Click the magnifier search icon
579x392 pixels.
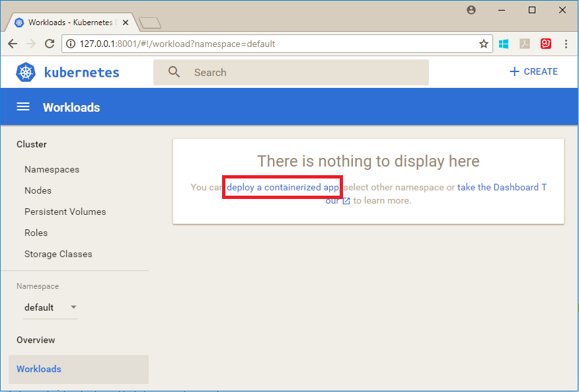click(x=174, y=72)
